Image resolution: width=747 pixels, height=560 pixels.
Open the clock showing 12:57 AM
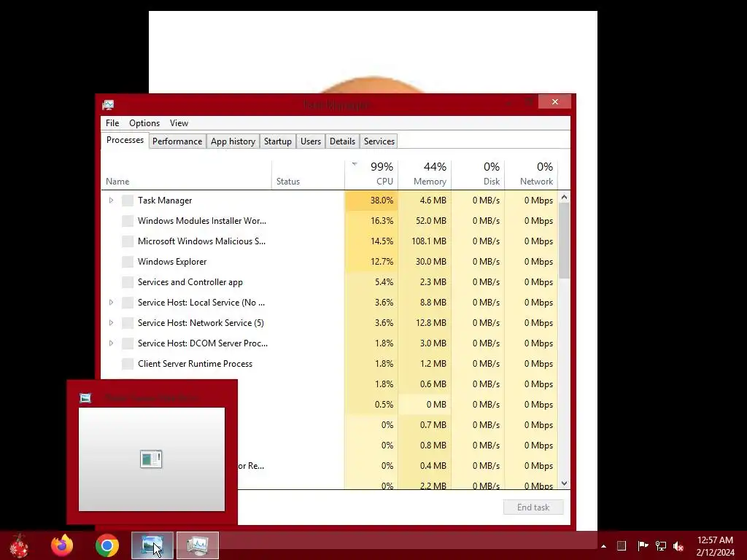click(x=715, y=546)
